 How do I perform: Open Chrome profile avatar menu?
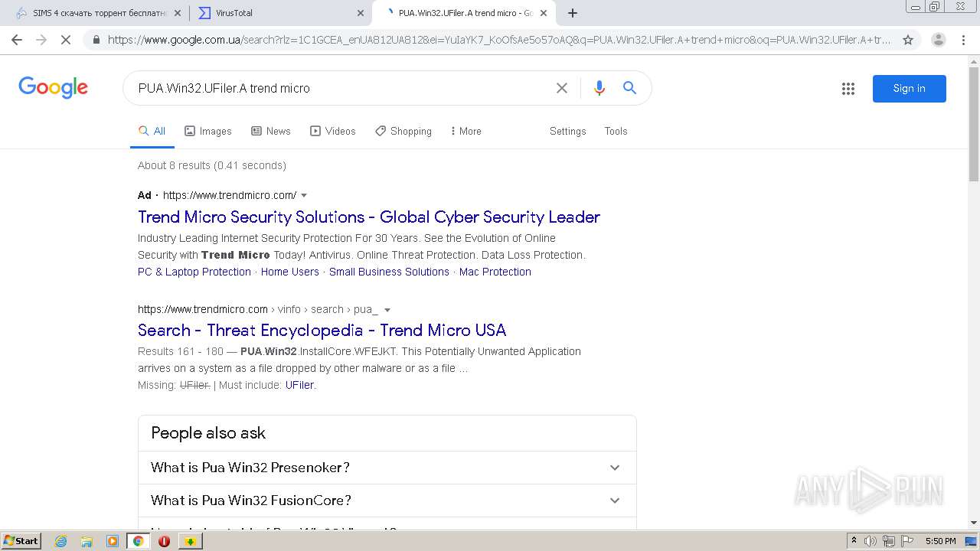coord(939,40)
